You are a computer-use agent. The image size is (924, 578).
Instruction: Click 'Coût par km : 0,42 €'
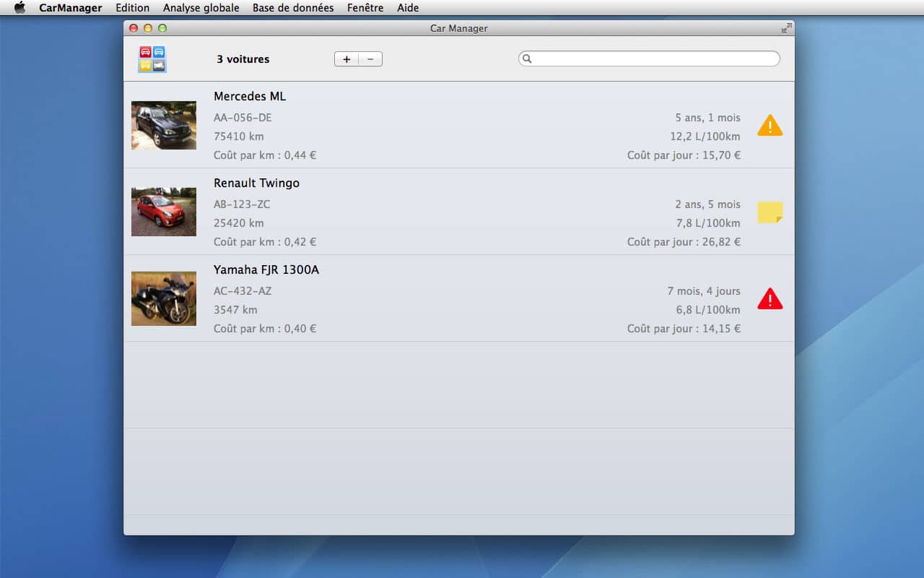[265, 242]
